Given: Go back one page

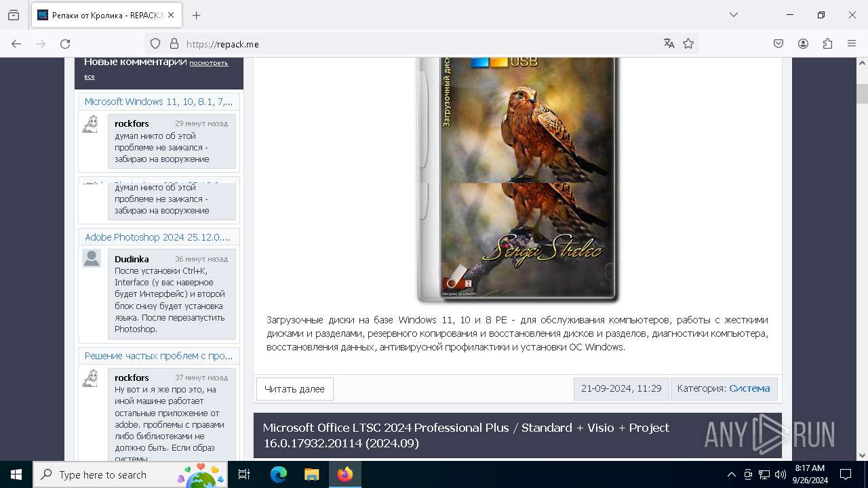Looking at the screenshot, I should coord(16,43).
